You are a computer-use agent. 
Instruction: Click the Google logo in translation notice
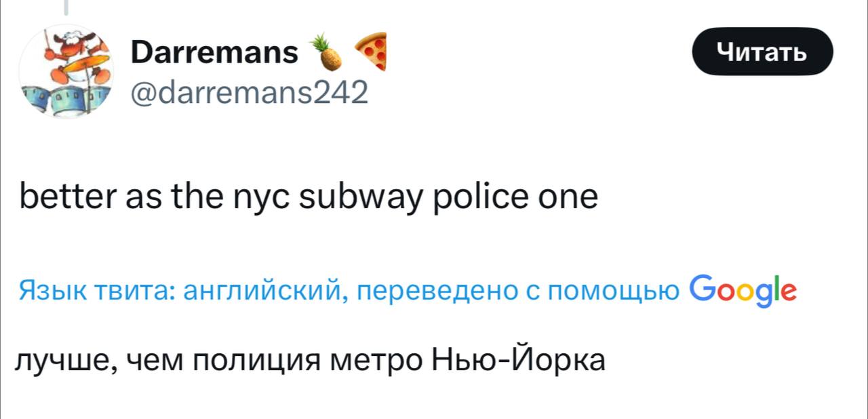pos(743,292)
